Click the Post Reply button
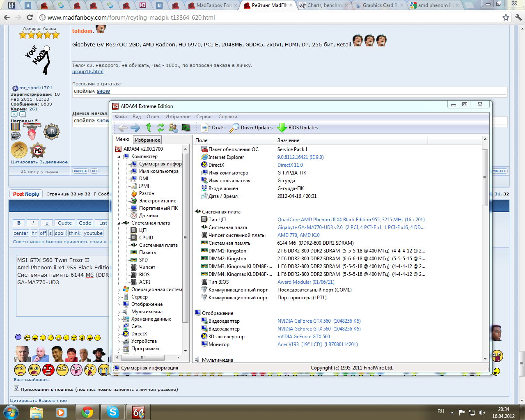525x420 pixels. point(26,194)
